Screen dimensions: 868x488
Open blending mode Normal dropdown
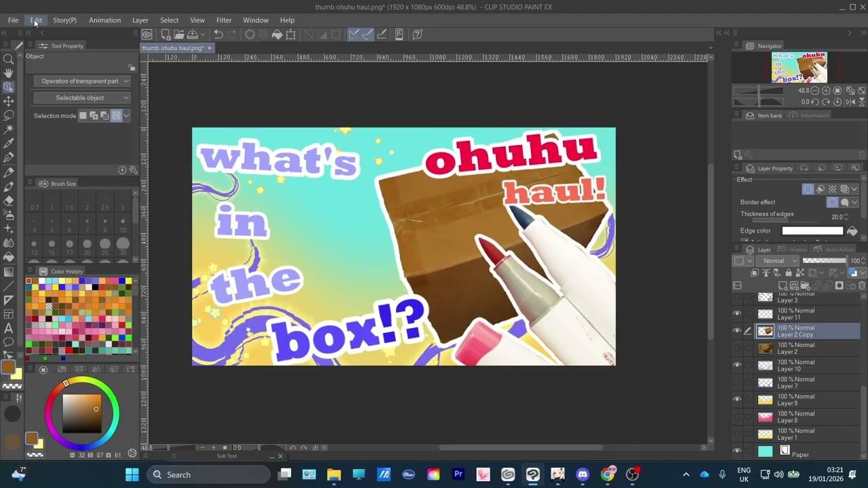coord(778,261)
